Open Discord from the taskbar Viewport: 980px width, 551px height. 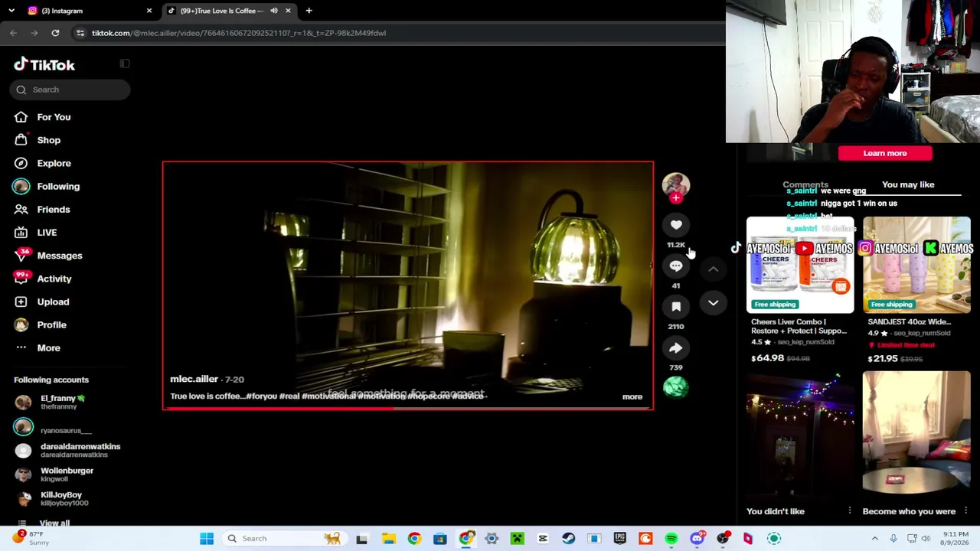point(697,539)
